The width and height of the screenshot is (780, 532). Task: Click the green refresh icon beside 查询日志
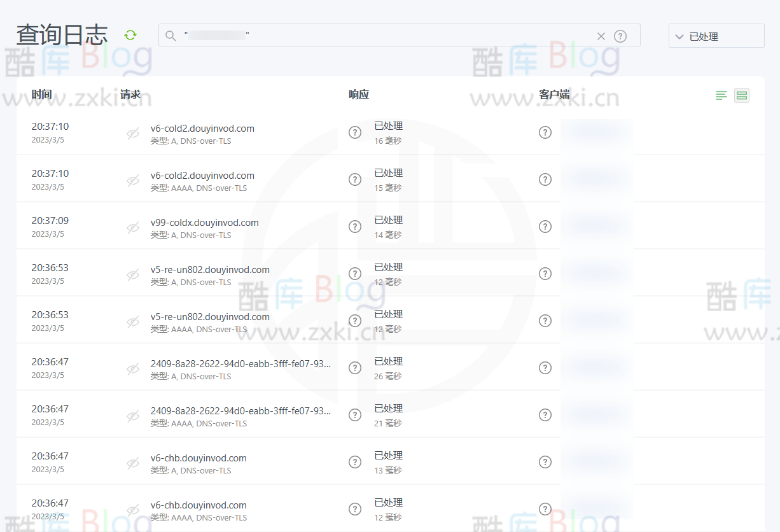pos(130,35)
